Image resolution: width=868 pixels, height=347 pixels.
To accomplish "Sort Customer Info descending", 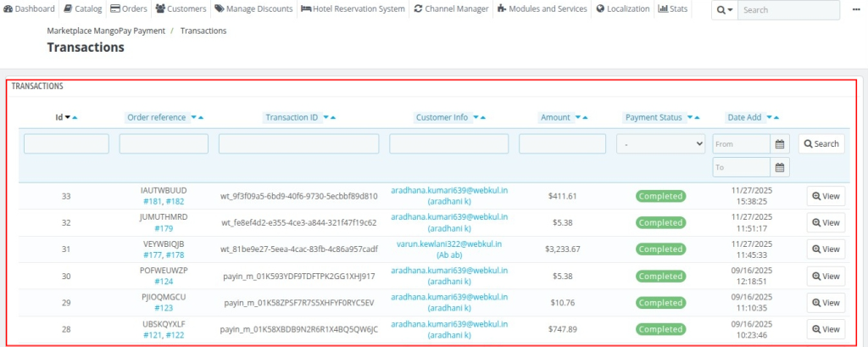I will click(x=476, y=118).
